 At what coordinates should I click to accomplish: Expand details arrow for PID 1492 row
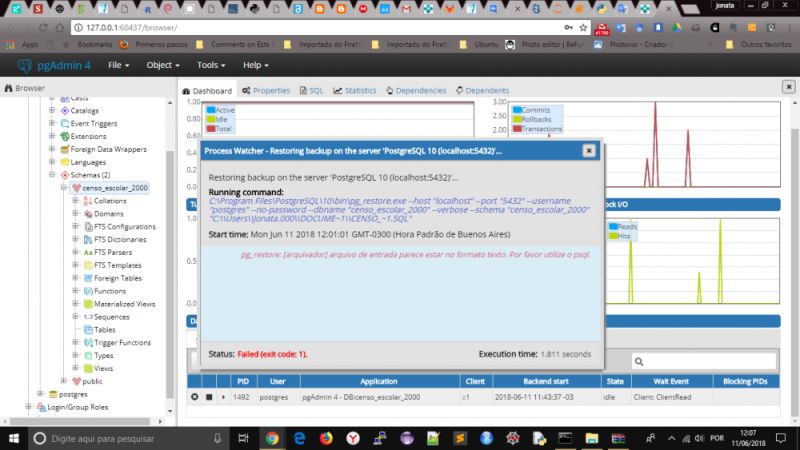[x=223, y=396]
